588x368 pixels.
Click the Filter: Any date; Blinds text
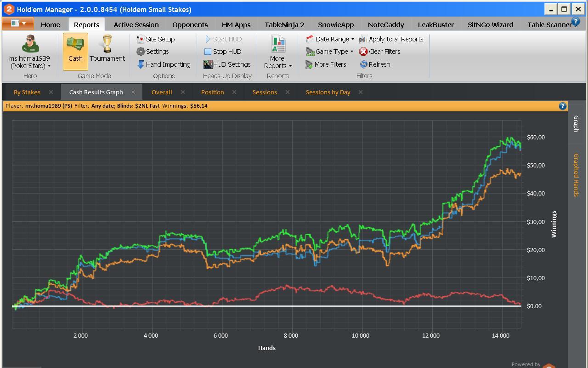coord(118,106)
